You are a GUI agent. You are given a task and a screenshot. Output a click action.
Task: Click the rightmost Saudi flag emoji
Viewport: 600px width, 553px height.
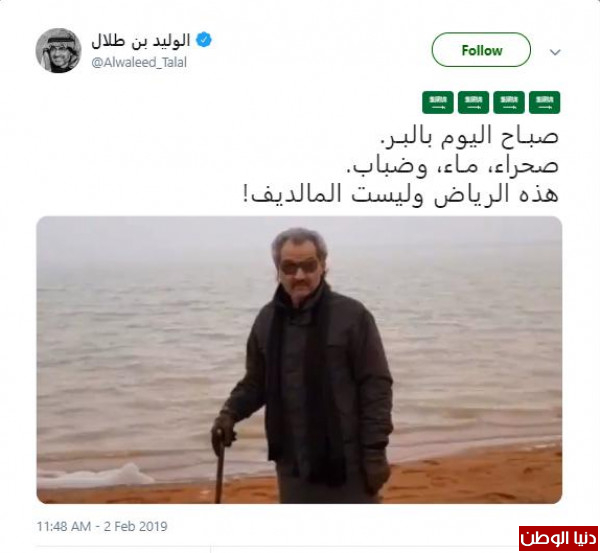[x=545, y=103]
